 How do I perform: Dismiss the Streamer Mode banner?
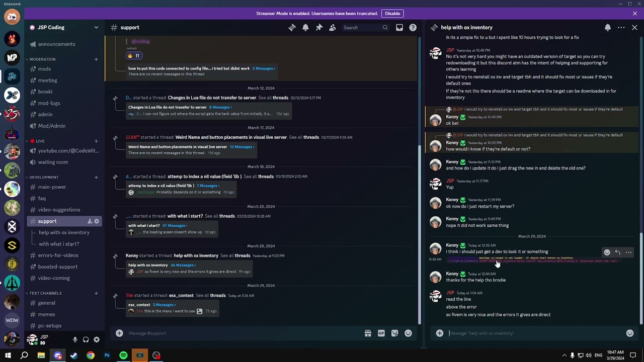pyautogui.click(x=635, y=14)
